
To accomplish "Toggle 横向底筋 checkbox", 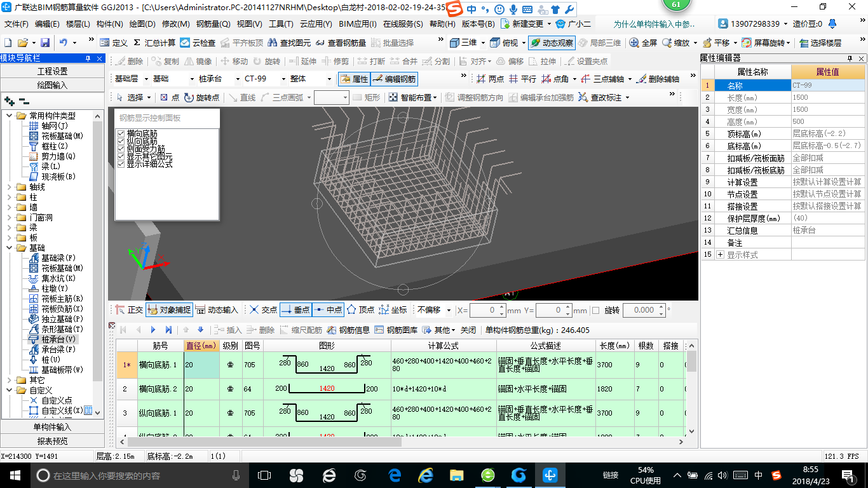I will [x=121, y=134].
